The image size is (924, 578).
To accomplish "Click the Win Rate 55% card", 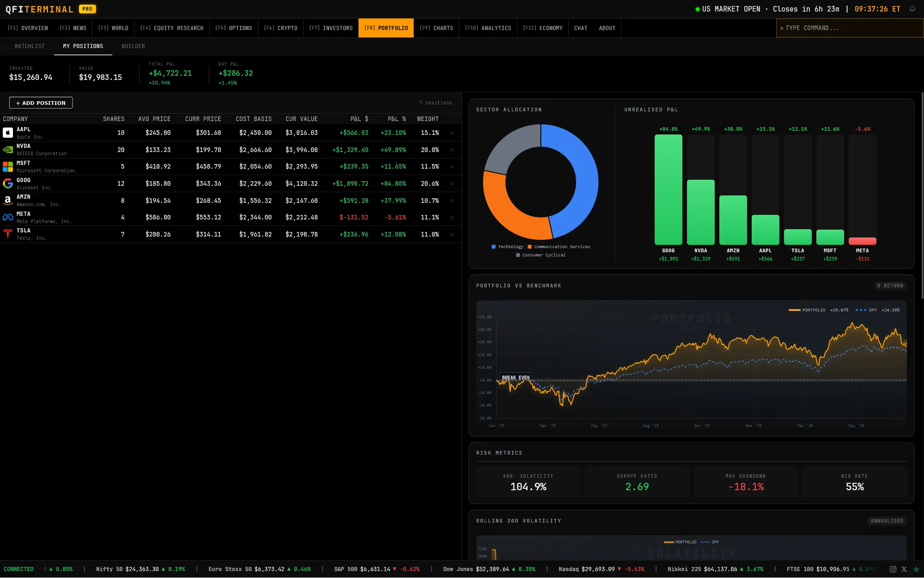I will (x=855, y=482).
